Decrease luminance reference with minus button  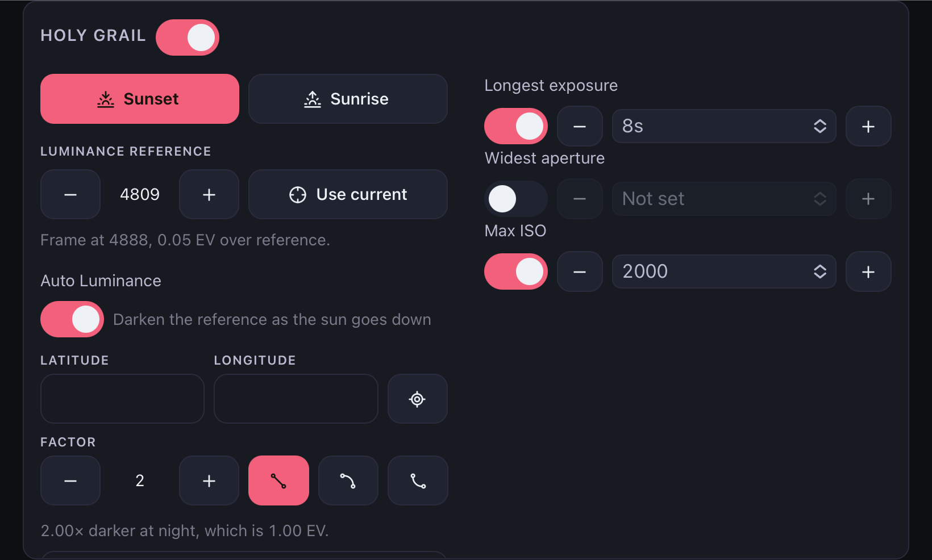tap(70, 194)
